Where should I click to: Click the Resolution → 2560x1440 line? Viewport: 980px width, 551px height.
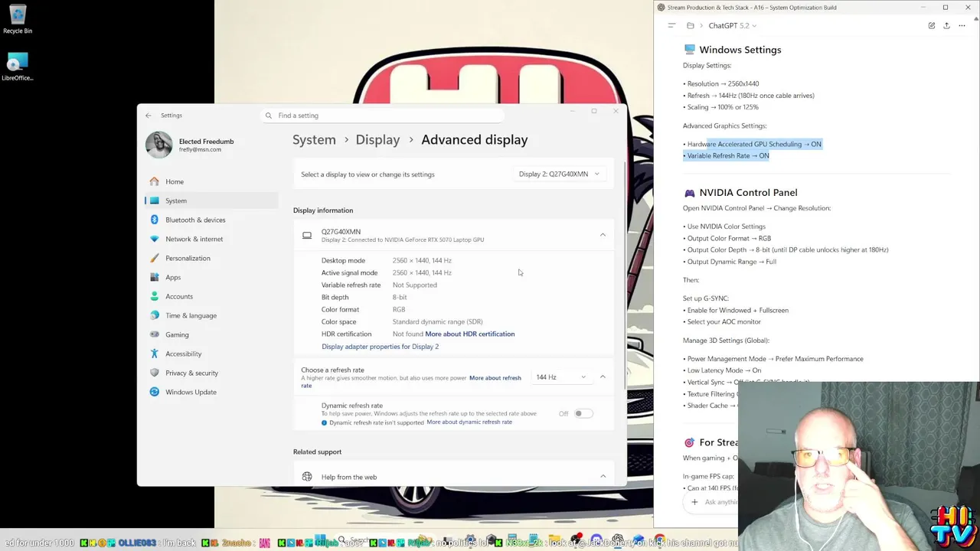point(723,83)
